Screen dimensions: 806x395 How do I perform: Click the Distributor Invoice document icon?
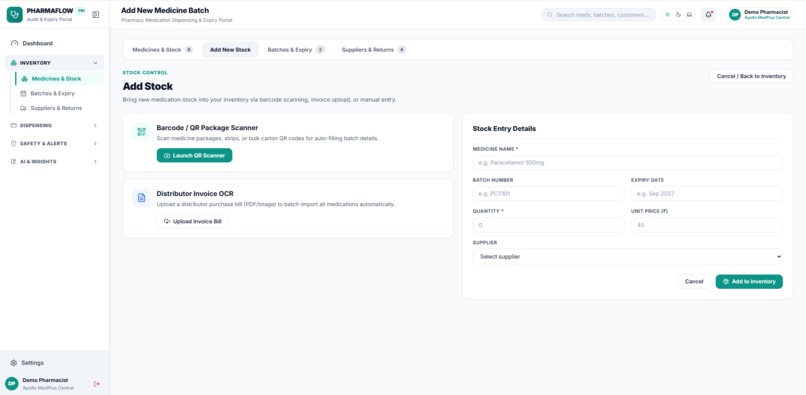pos(141,198)
